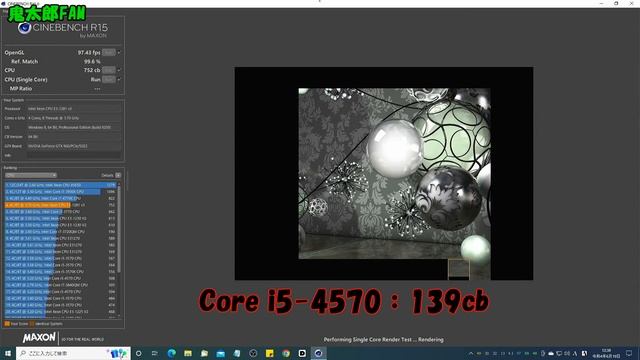Open File Explorer from taskbar
This screenshot has height=360, width=640.
pos(188,353)
